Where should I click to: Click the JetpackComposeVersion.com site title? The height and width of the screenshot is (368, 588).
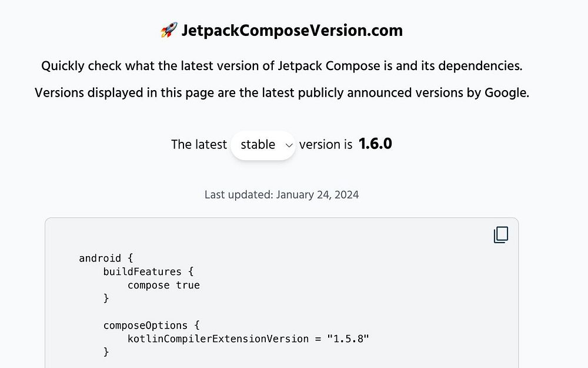click(x=292, y=31)
